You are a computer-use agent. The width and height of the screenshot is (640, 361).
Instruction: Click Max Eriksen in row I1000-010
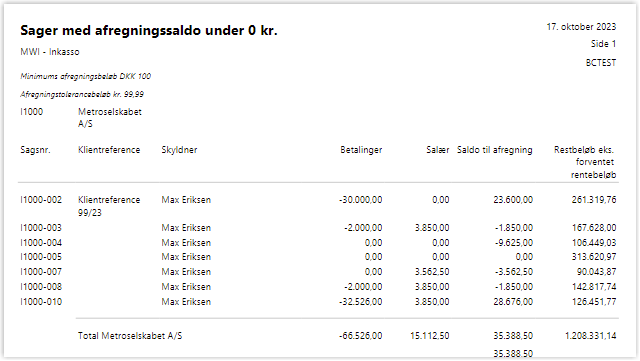[186, 302]
